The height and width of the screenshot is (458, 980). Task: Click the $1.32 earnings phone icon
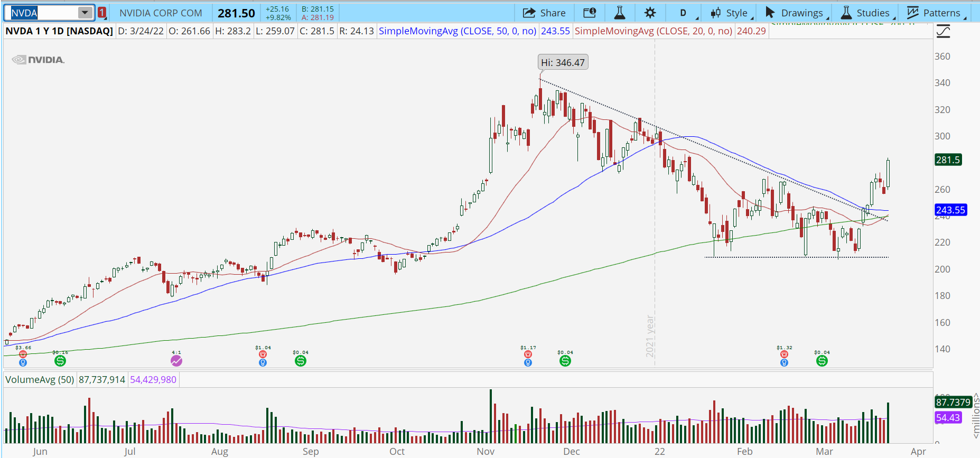(784, 354)
